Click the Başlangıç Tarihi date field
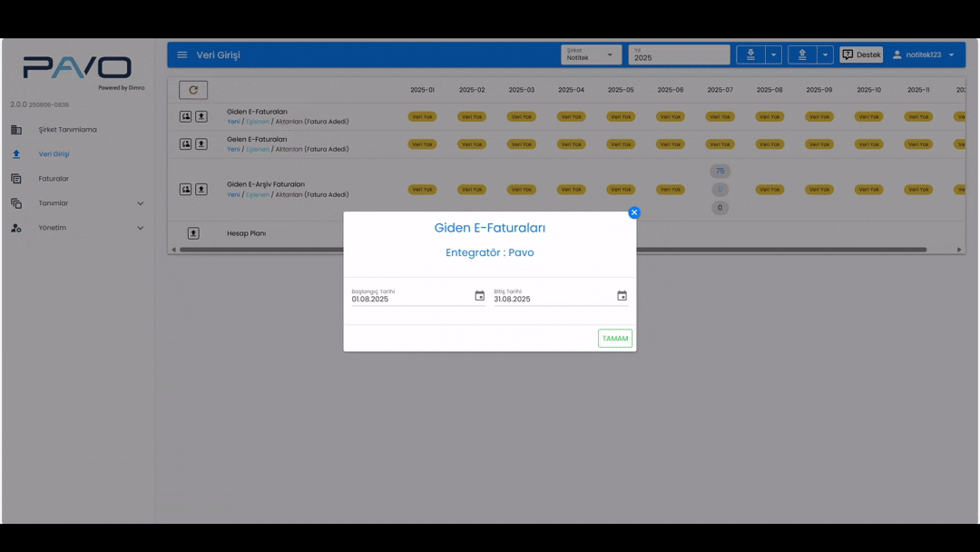The width and height of the screenshot is (980, 552). pyautogui.click(x=410, y=299)
